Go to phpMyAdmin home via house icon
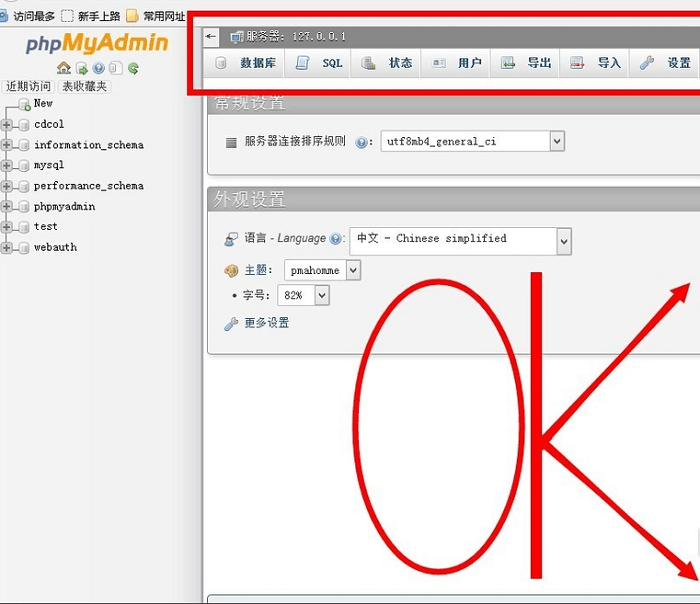This screenshot has width=700, height=604. 64,68
